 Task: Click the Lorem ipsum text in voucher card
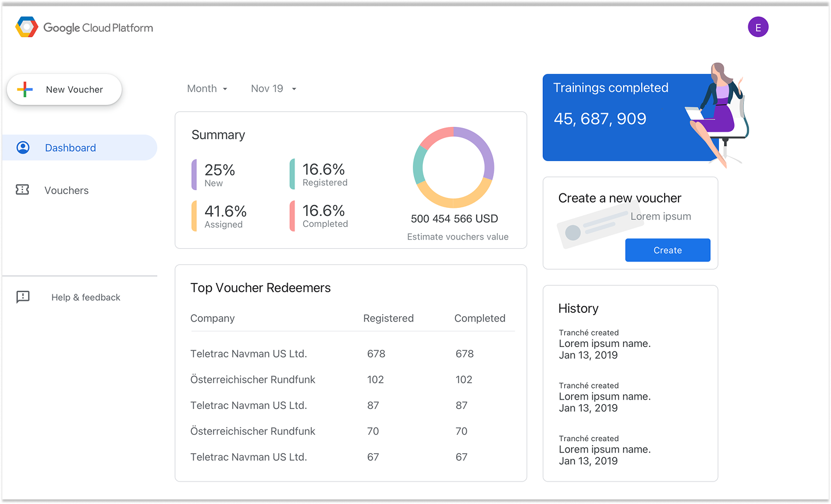661,216
